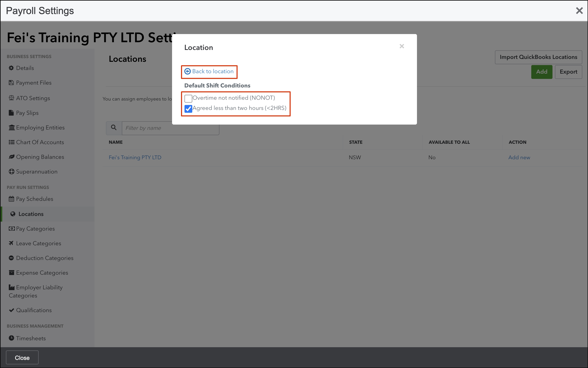The width and height of the screenshot is (588, 368).
Task: Click the bank icon for Employing Entities
Action: pos(11,127)
